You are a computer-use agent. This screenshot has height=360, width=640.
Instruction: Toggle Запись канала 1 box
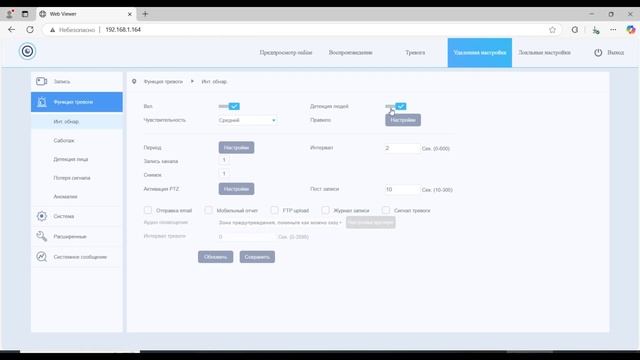pos(224,160)
